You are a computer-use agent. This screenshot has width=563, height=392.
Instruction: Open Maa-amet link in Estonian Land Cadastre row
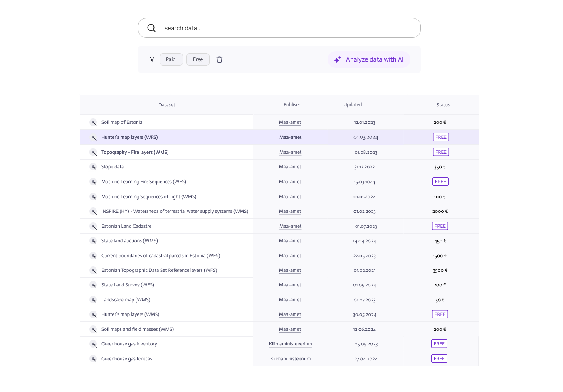pyautogui.click(x=291, y=226)
